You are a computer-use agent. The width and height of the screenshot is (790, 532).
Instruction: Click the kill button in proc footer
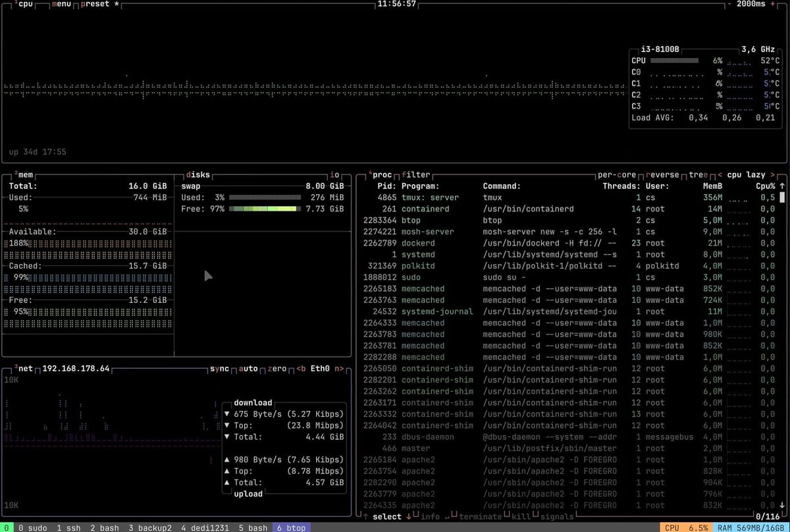(x=521, y=517)
